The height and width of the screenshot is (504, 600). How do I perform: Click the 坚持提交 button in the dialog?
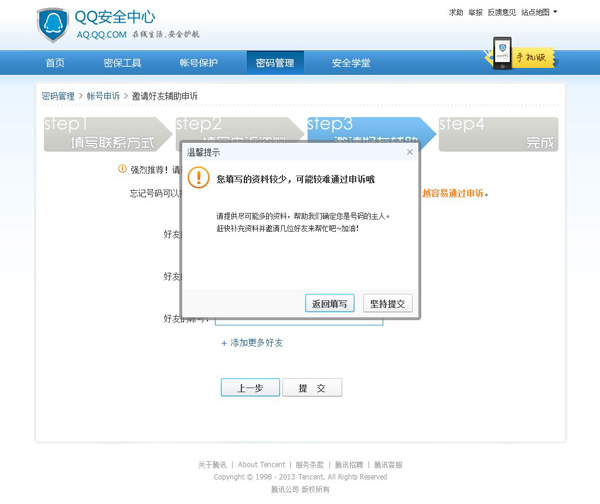(387, 304)
